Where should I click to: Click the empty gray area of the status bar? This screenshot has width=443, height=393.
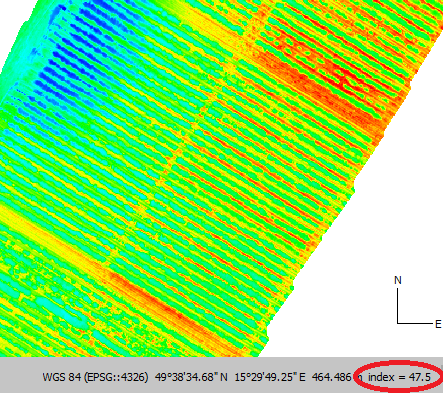pyautogui.click(x=20, y=377)
